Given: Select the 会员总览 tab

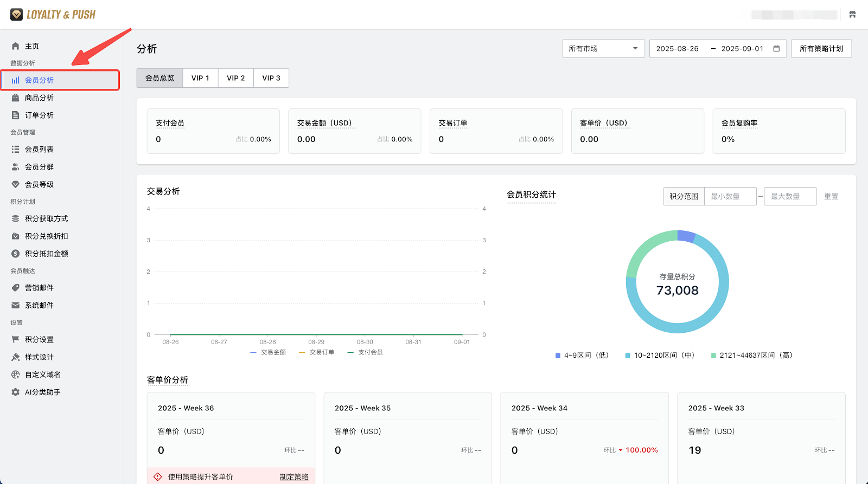Looking at the screenshot, I should [x=159, y=78].
